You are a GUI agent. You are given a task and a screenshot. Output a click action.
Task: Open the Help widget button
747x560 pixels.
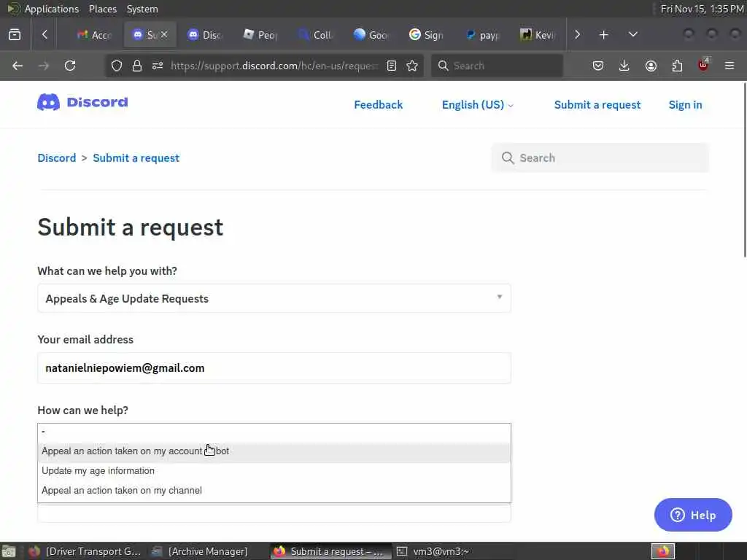click(x=693, y=515)
